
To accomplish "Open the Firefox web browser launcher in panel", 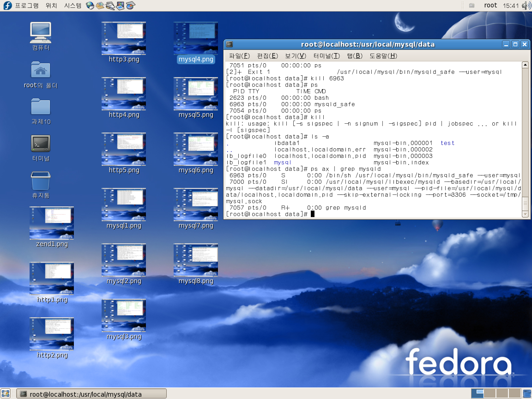I will click(x=90, y=6).
